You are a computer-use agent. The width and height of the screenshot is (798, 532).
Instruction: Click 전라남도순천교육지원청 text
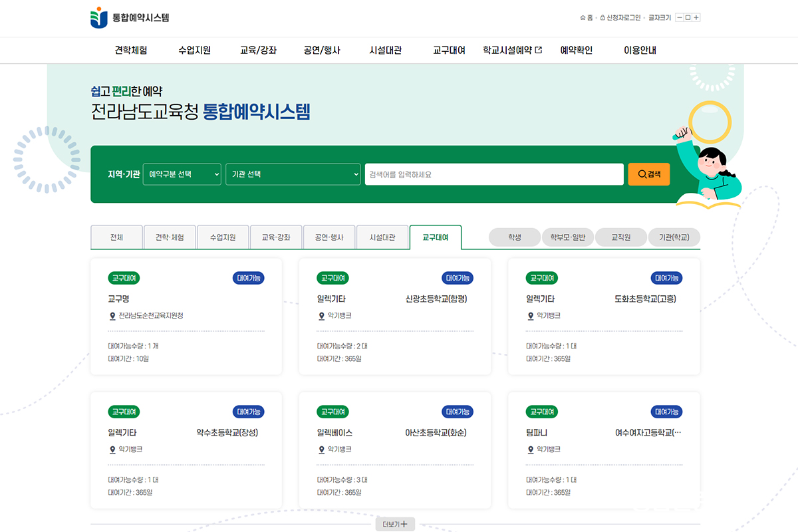tap(151, 316)
